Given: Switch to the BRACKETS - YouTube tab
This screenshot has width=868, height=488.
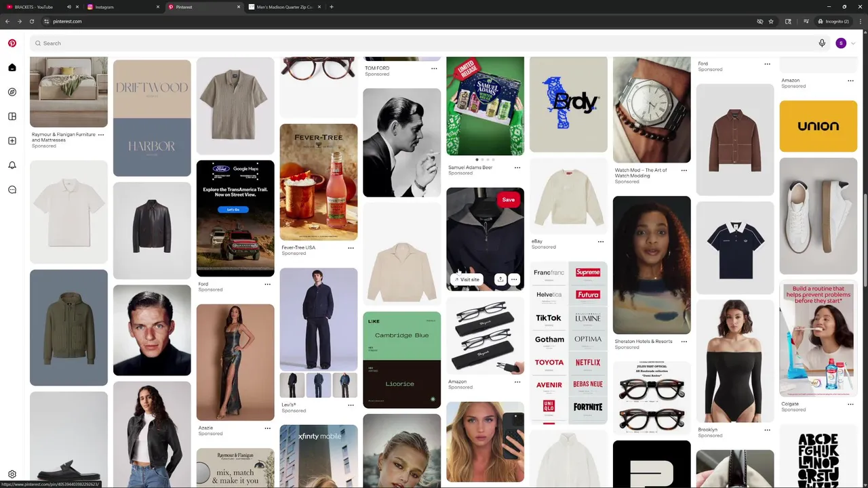Looking at the screenshot, I should click(34, 7).
